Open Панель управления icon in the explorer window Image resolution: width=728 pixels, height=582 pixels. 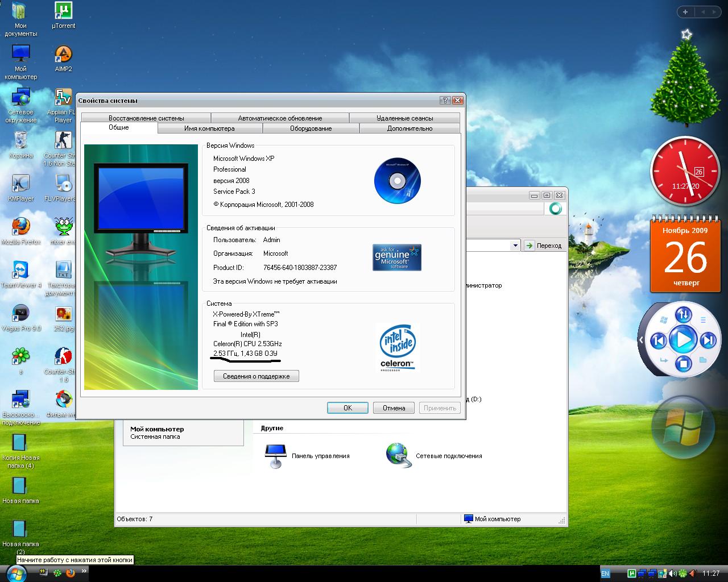[x=276, y=455]
